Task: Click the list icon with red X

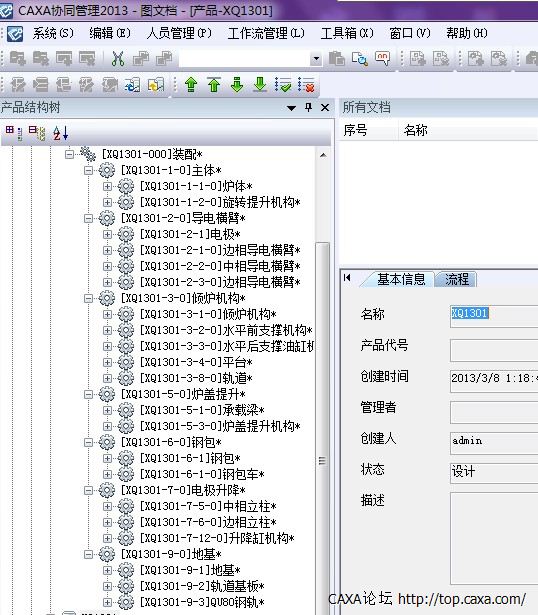Action: (306, 85)
